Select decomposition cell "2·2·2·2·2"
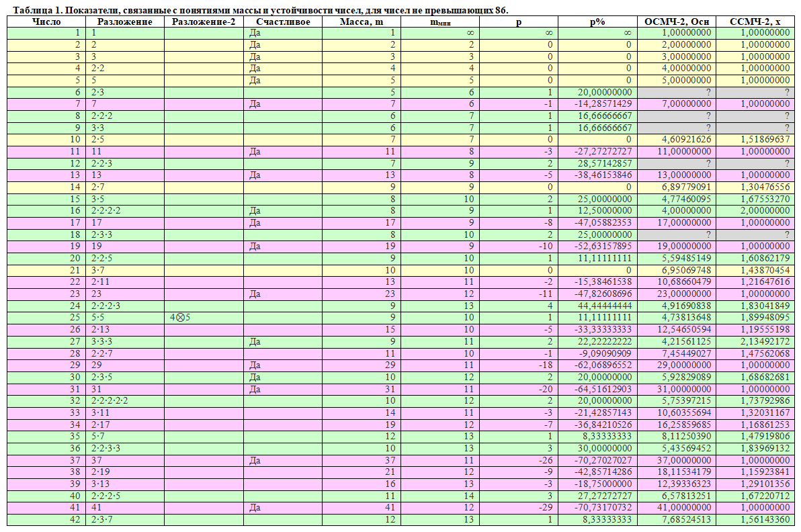 click(x=110, y=401)
